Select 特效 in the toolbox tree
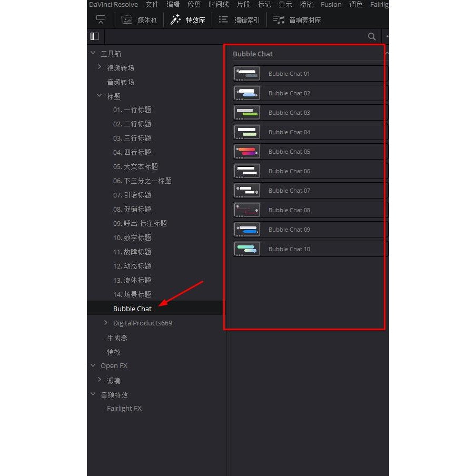Viewport: 476px width, 476px height. (114, 352)
